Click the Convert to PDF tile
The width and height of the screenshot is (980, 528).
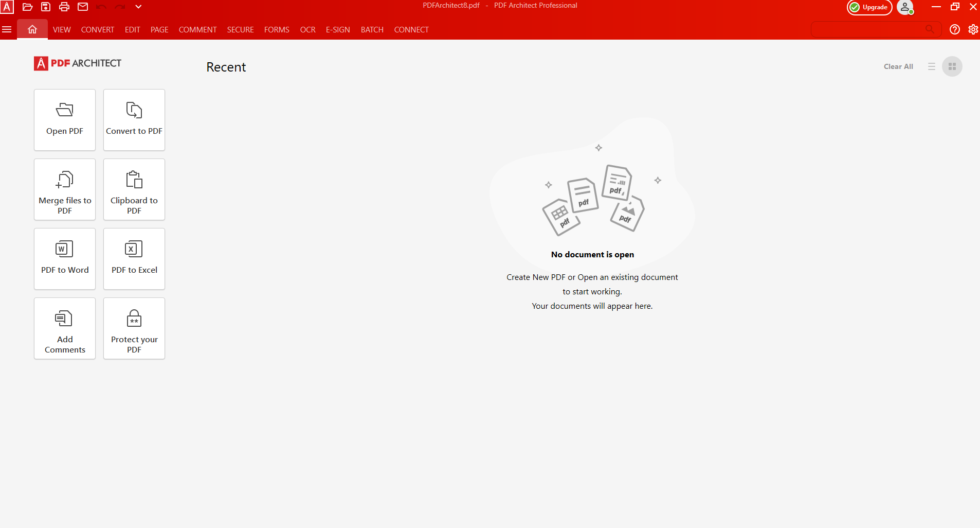[x=134, y=120]
